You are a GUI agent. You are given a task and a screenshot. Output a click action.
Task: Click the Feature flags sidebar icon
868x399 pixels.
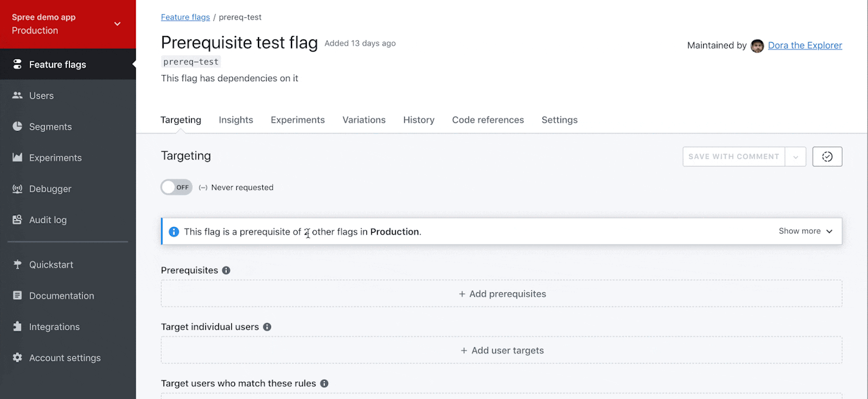[x=17, y=65]
